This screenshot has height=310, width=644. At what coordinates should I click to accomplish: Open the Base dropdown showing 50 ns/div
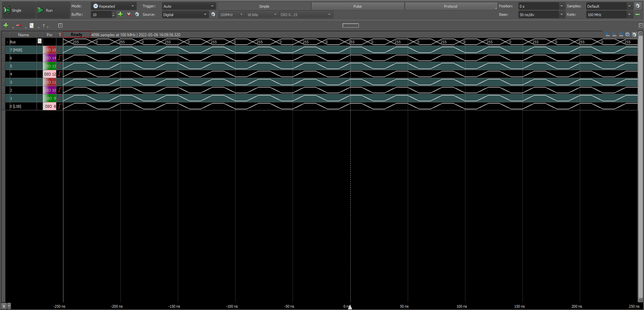542,14
